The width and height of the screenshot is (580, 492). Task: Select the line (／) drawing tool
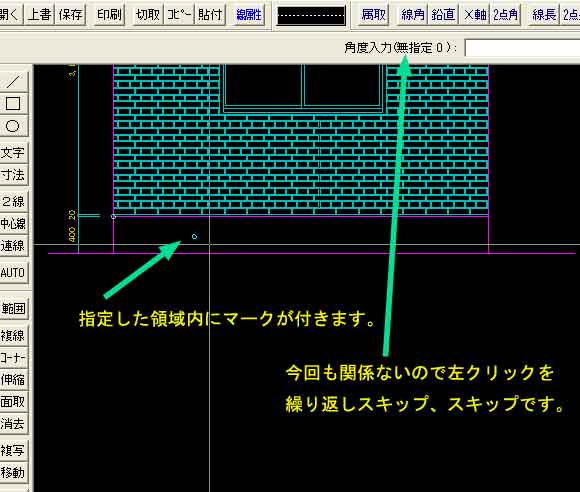13,81
